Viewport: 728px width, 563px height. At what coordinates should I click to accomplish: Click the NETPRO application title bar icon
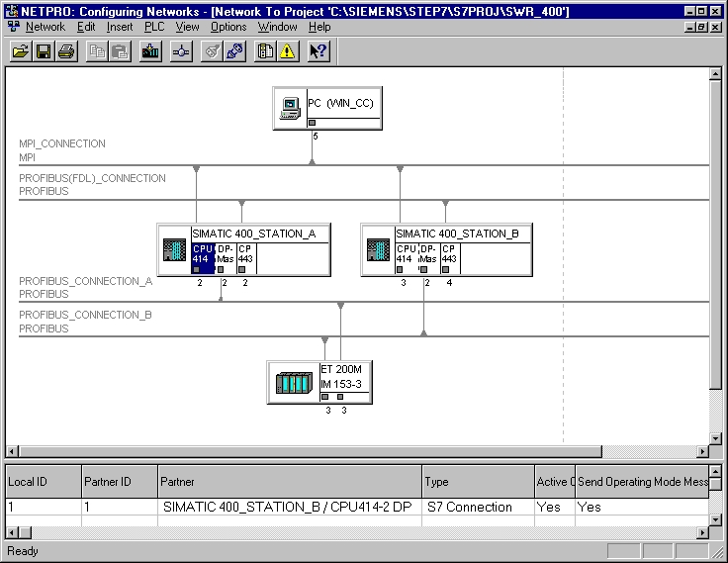point(13,11)
